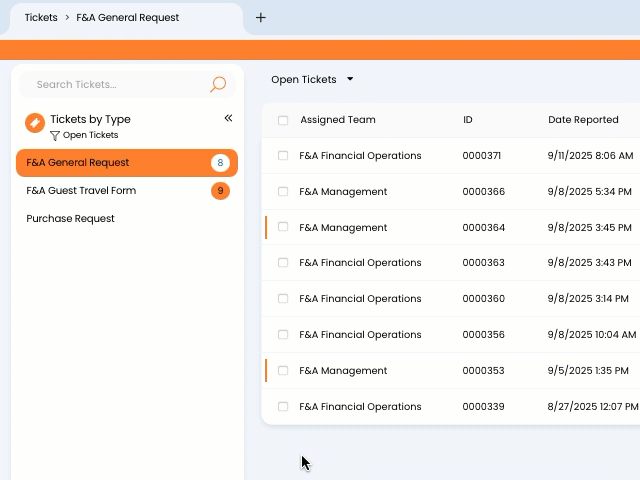Select checkbox for ticket 0000364
Viewport: 640px width, 480px height.
[283, 227]
